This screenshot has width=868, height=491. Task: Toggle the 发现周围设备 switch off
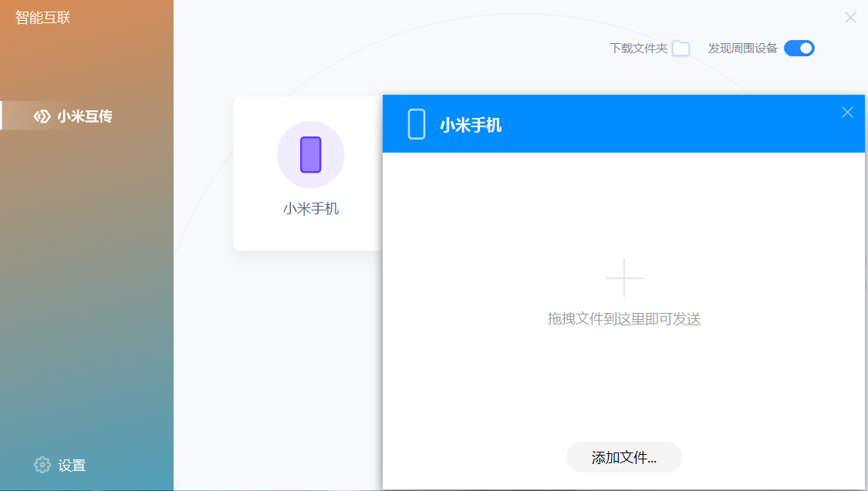pyautogui.click(x=799, y=49)
